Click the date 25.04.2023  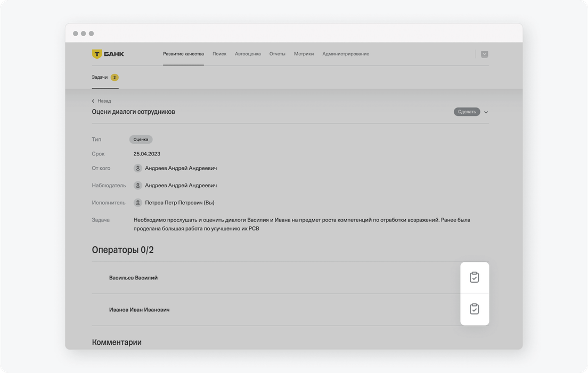(146, 154)
